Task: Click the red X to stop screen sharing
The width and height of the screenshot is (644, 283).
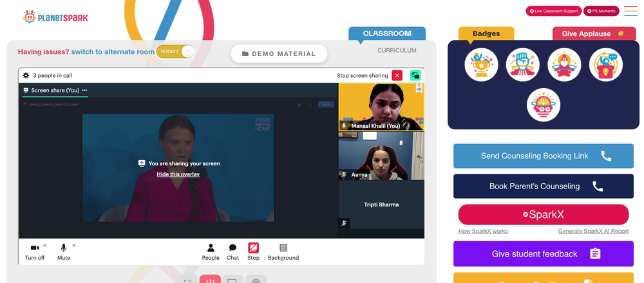Action: coord(397,75)
